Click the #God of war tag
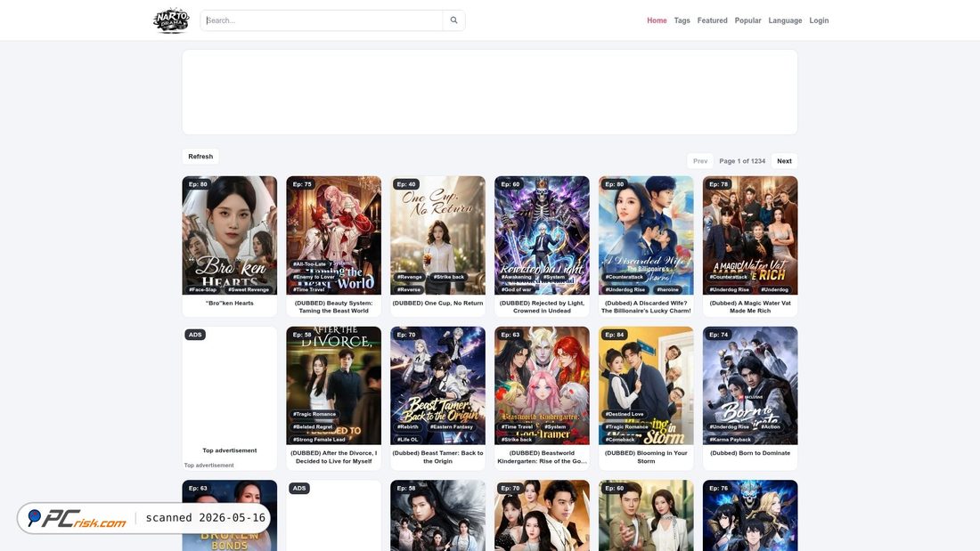Image resolution: width=980 pixels, height=551 pixels. point(516,290)
